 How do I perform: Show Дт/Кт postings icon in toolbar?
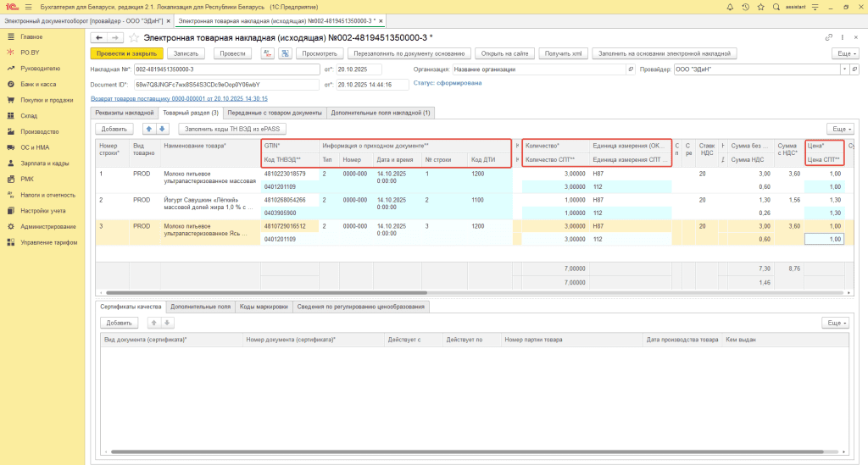point(268,53)
